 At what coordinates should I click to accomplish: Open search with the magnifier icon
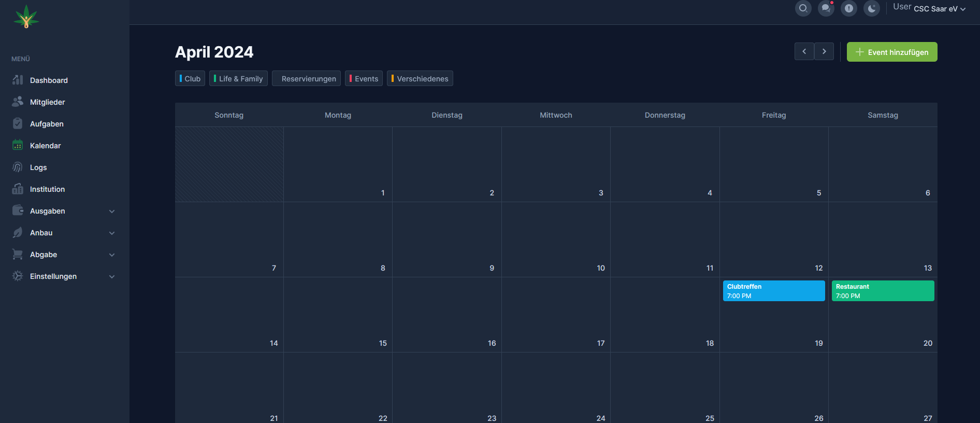[x=803, y=8]
